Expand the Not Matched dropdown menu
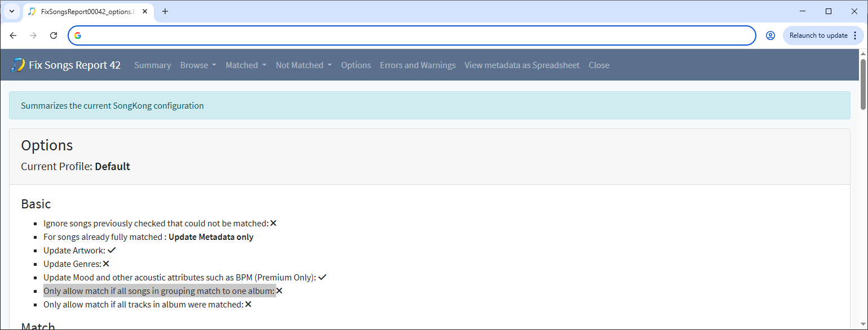Image resolution: width=868 pixels, height=330 pixels. [304, 65]
